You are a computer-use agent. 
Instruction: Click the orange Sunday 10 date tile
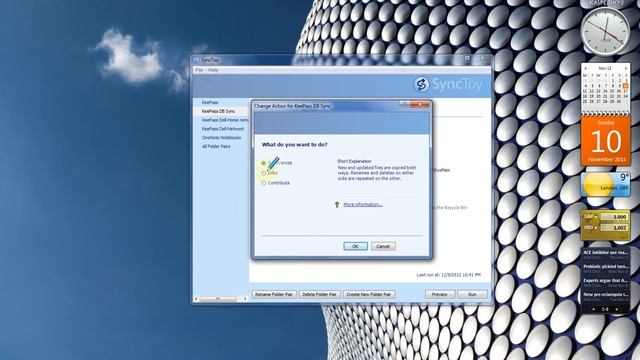(x=606, y=141)
